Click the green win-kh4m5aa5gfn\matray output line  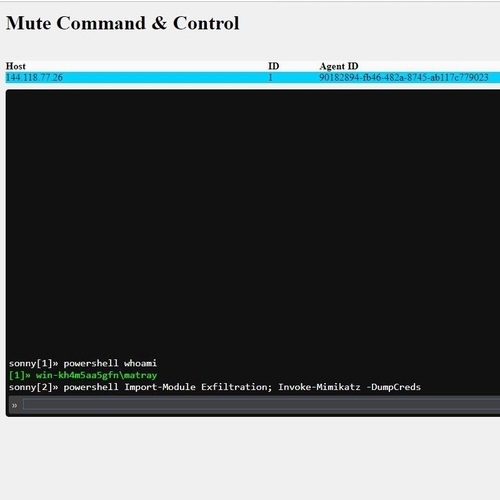83,375
